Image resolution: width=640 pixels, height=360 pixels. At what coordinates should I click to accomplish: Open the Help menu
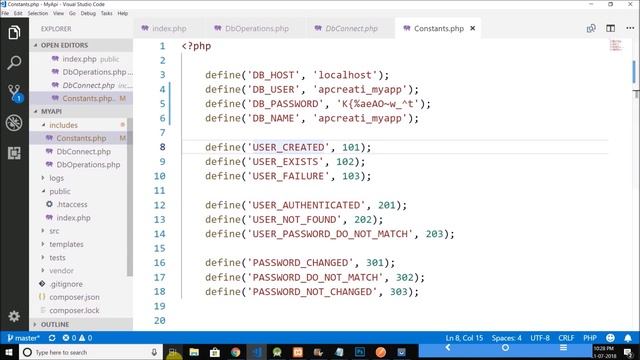pos(123,13)
